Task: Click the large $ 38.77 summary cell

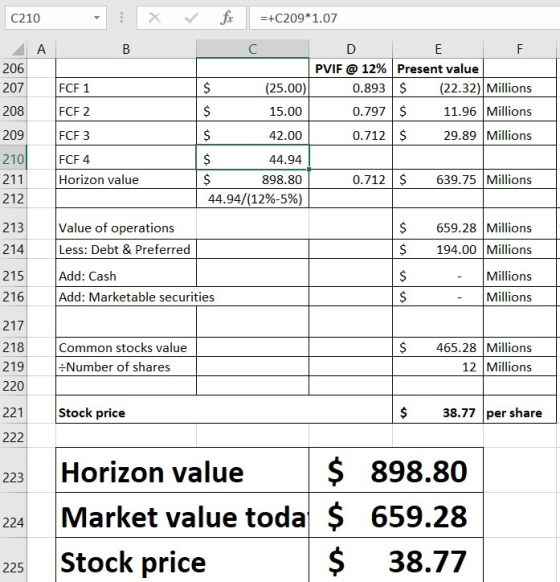Action: point(396,561)
